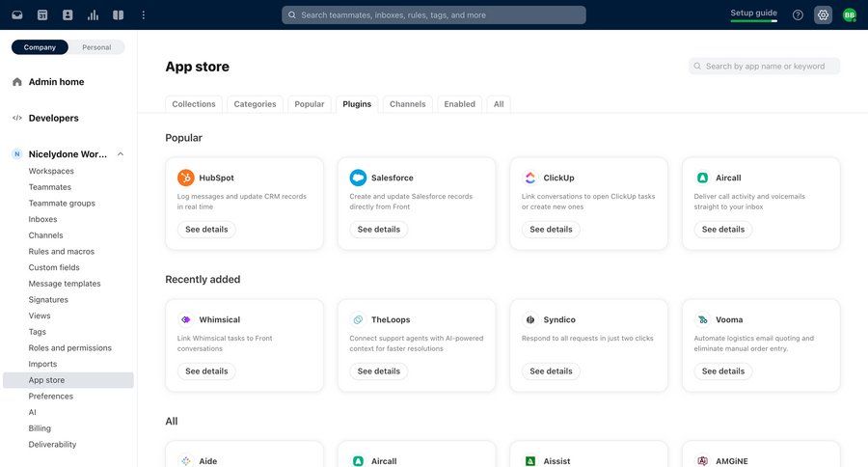Click the HubSpot logo icon
868x467 pixels.
click(186, 178)
